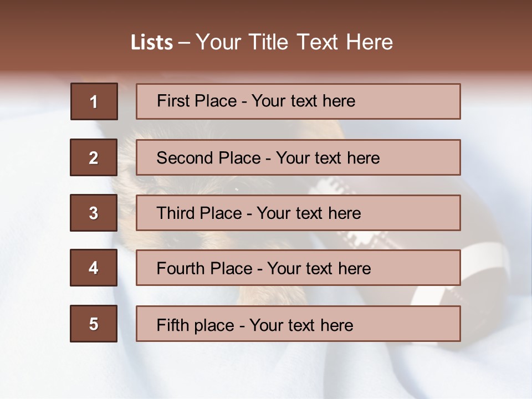Click 'Your Title Text Here' in the heading
The width and height of the screenshot is (532, 399).
pyautogui.click(x=294, y=42)
